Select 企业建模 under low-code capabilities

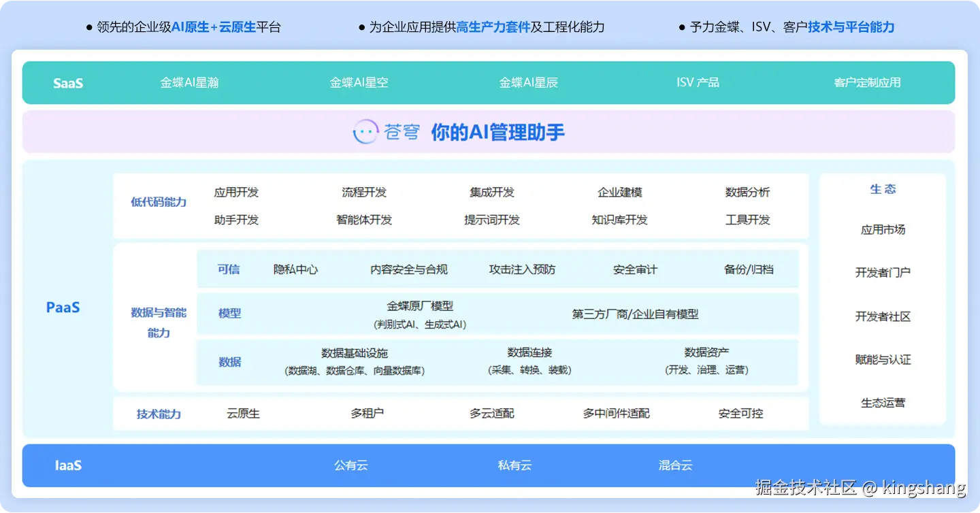click(620, 193)
